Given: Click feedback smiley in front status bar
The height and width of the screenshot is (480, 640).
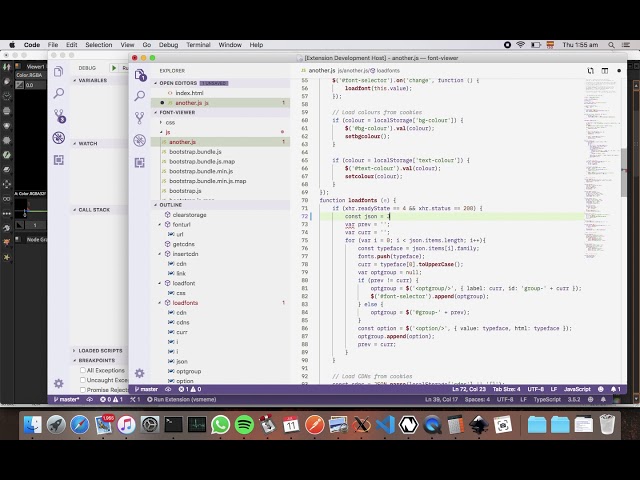Looking at the screenshot, I should click(x=601, y=389).
